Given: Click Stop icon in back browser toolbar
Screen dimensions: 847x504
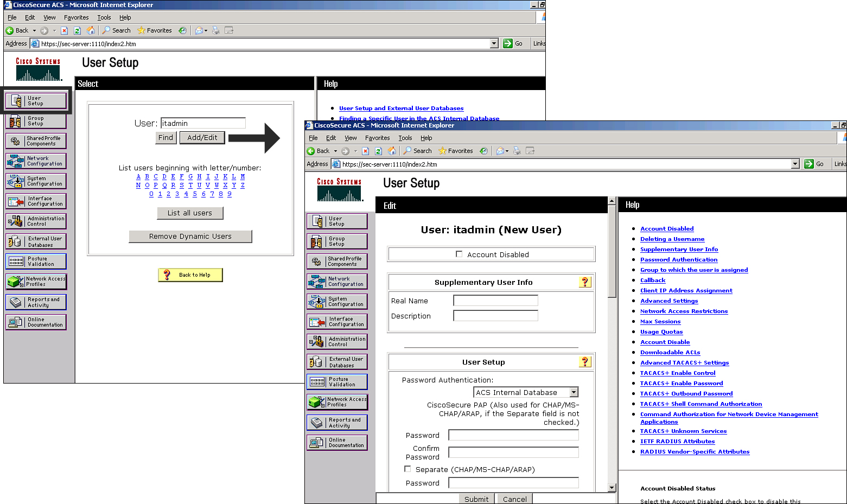Looking at the screenshot, I should click(x=64, y=30).
